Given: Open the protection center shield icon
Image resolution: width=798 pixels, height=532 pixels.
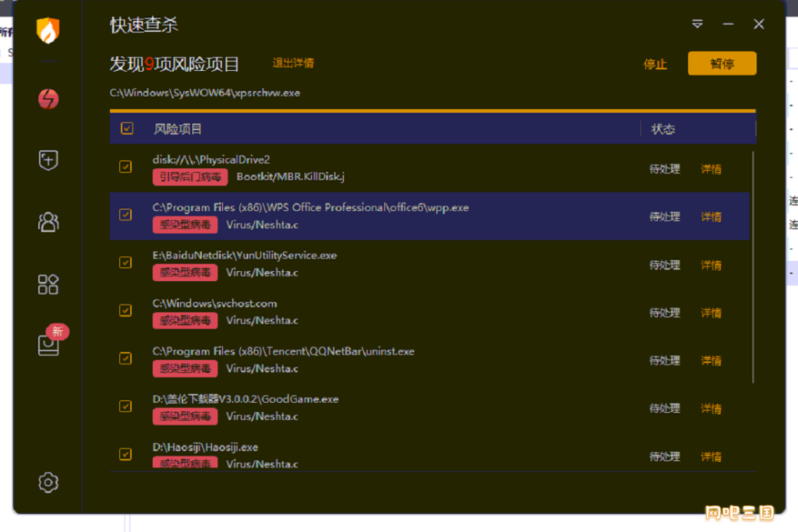Looking at the screenshot, I should 48,160.
